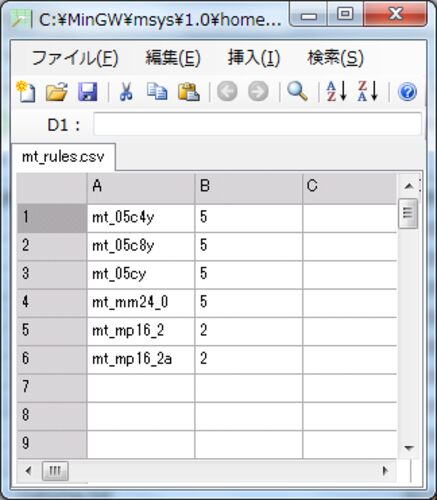
Task: Select cell B2 with value 5
Action: click(x=249, y=246)
